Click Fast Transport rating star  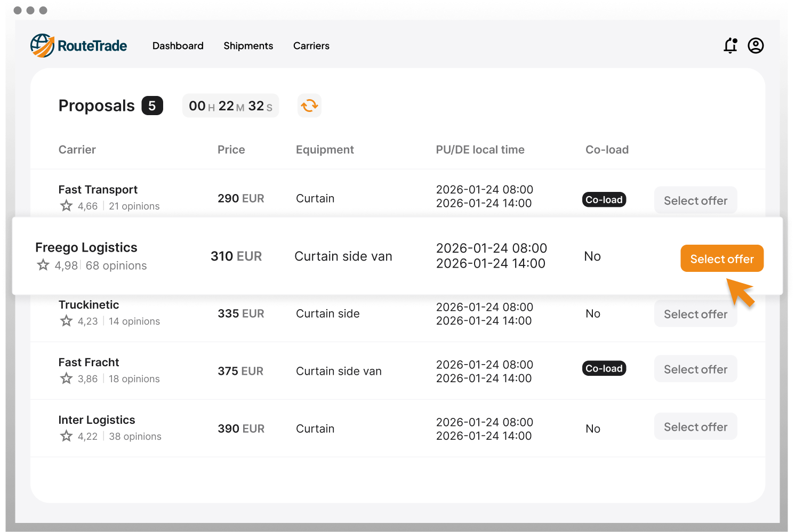[66, 206]
